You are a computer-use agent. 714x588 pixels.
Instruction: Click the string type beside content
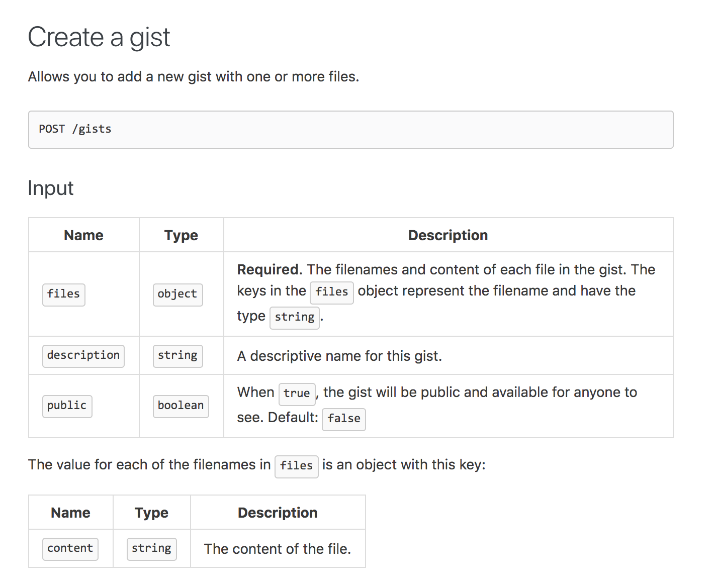151,549
